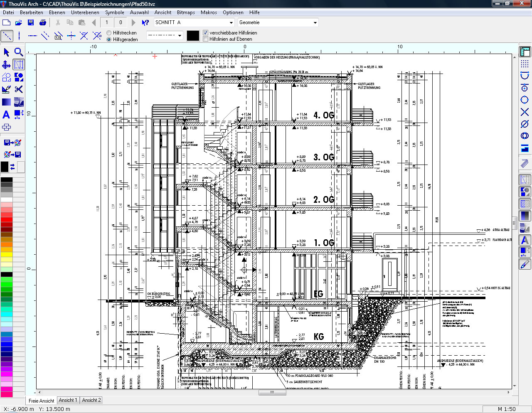
Task: Open the Ebenen menu
Action: click(57, 12)
